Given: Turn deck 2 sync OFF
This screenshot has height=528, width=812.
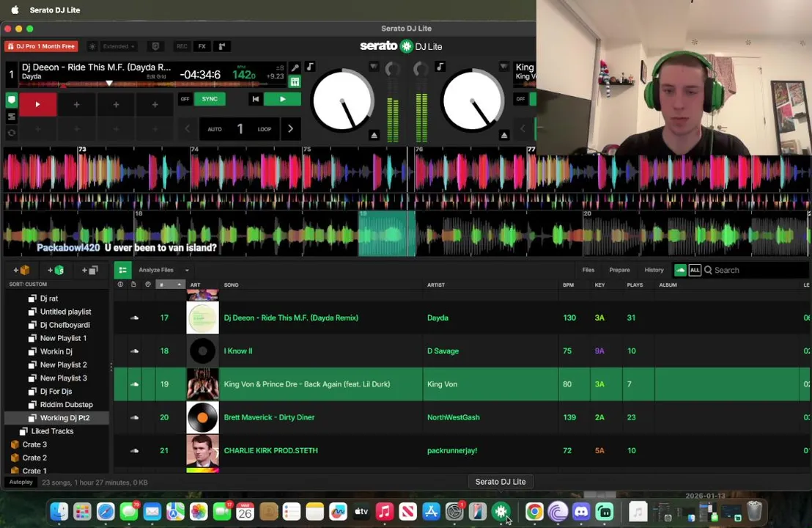Looking at the screenshot, I should [520, 99].
